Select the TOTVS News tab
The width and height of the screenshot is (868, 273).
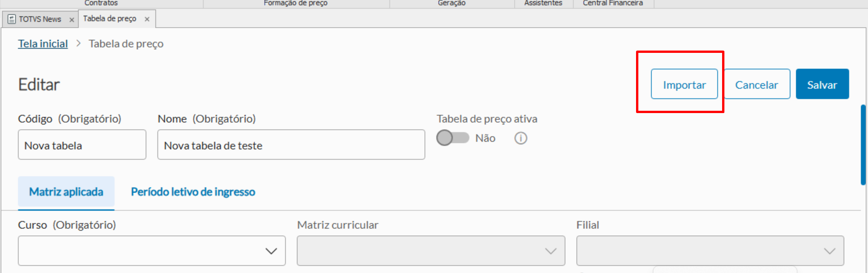pos(40,19)
